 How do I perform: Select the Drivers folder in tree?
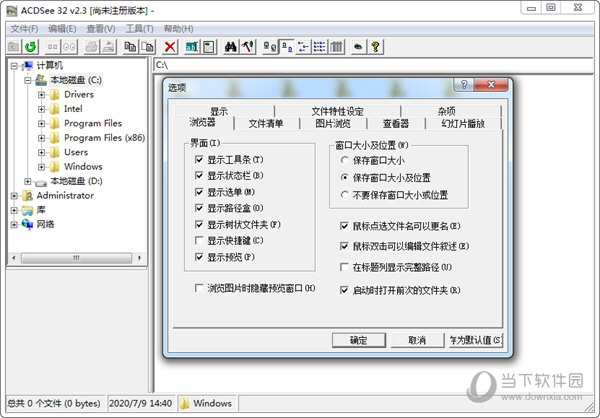click(x=78, y=95)
